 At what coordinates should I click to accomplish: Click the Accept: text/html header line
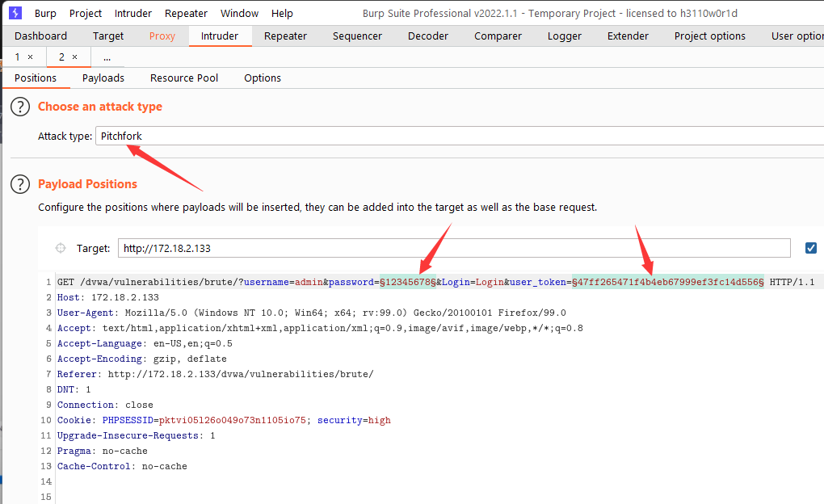[x=320, y=329]
